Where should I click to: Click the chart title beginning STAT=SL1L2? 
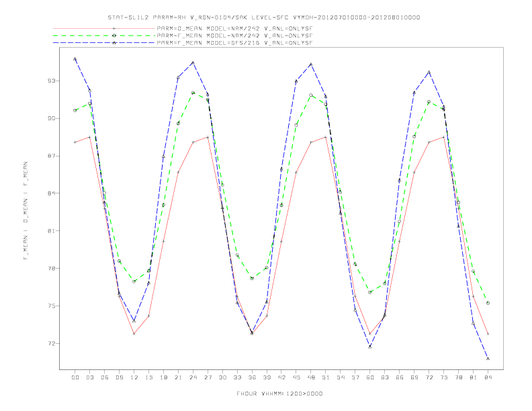[263, 17]
